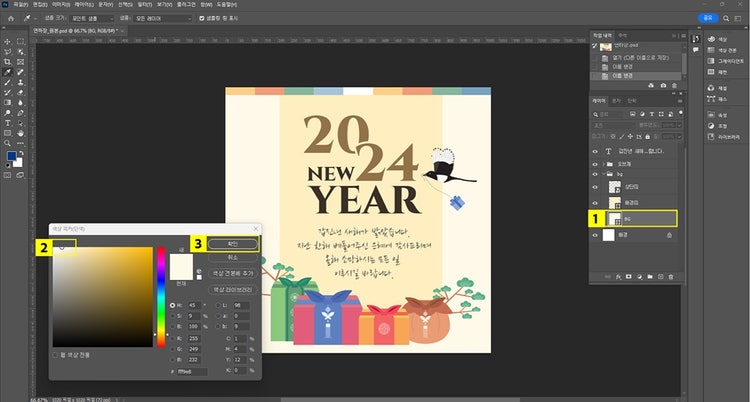The height and width of the screenshot is (402, 750).
Task: Swap foreground and background colors
Action: click(x=21, y=153)
